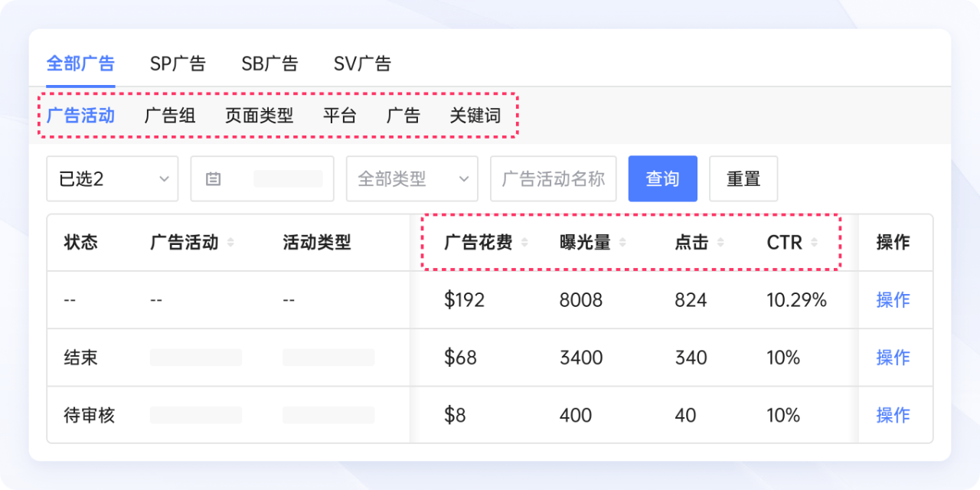Click the $8 cost cell
Screen dimensions: 980x490
click(x=455, y=415)
